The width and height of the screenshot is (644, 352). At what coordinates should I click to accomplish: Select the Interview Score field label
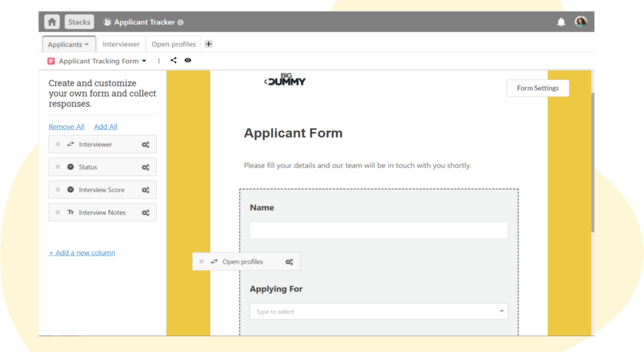(102, 189)
